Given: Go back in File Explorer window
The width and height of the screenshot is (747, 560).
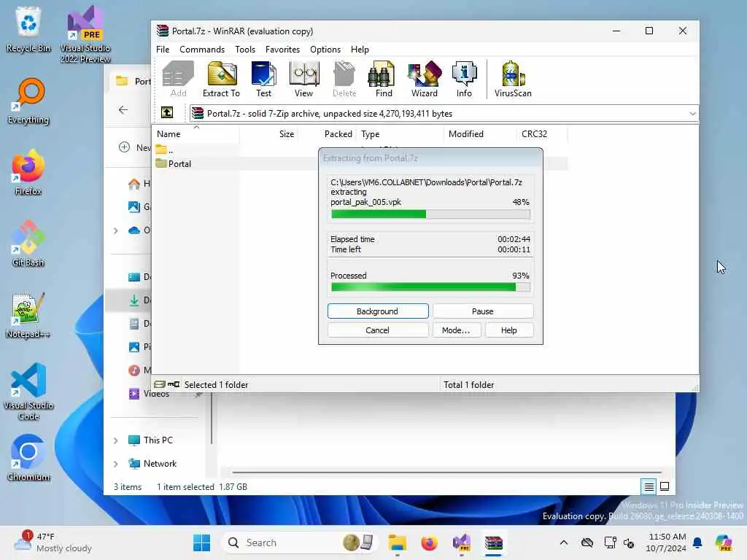Looking at the screenshot, I should (x=123, y=110).
